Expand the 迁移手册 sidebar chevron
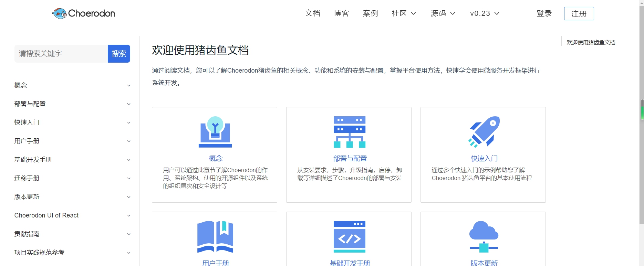 (129, 179)
